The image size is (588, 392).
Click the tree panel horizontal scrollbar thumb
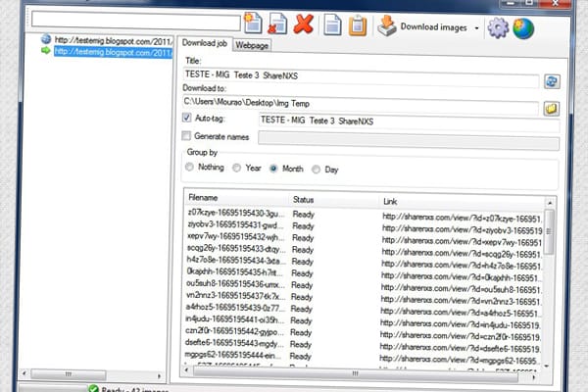[69, 374]
